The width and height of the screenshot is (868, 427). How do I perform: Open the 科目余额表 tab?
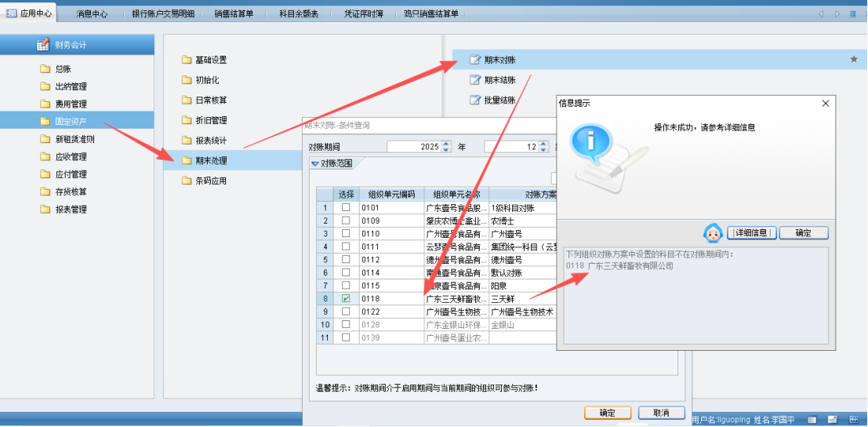pos(299,14)
